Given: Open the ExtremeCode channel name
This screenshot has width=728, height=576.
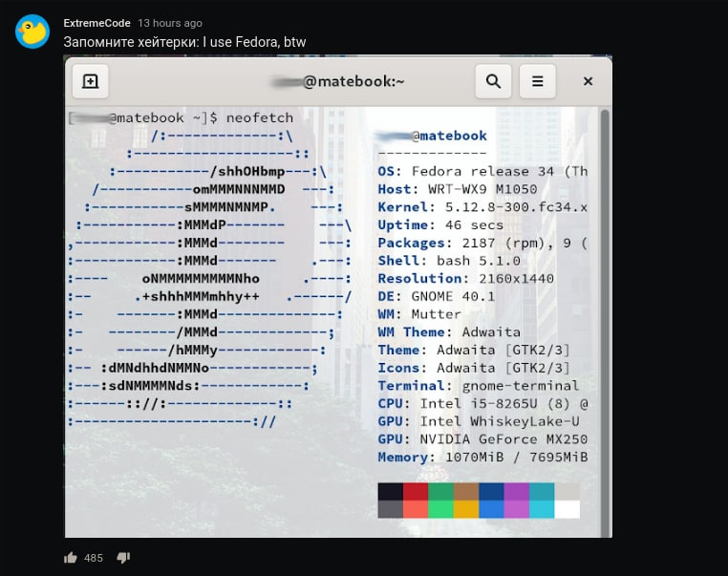Looking at the screenshot, I should 96,23.
